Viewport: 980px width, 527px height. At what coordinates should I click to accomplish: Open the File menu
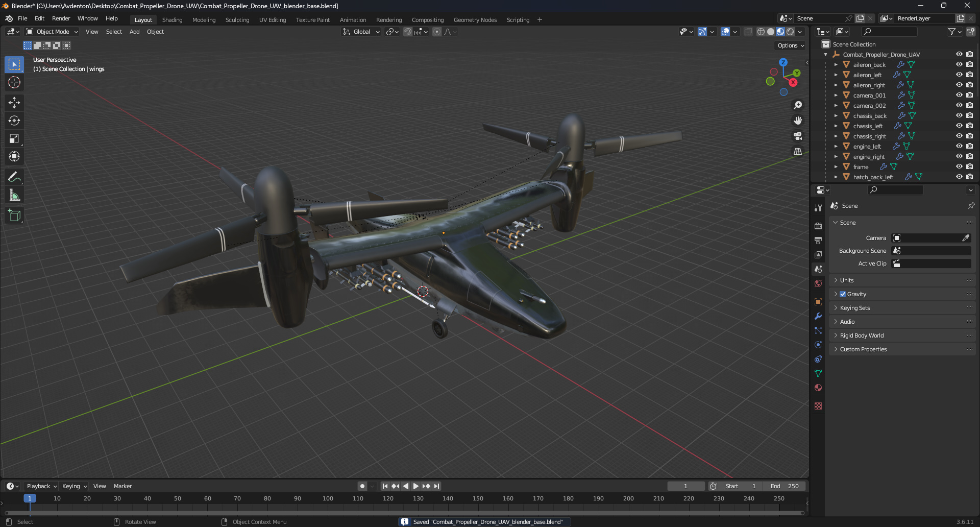[22, 18]
